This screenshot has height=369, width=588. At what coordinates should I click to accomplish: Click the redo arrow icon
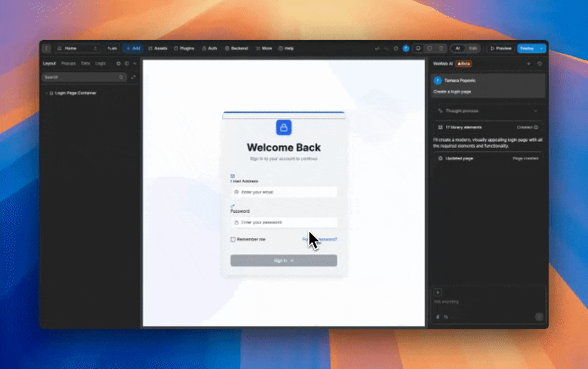386,48
